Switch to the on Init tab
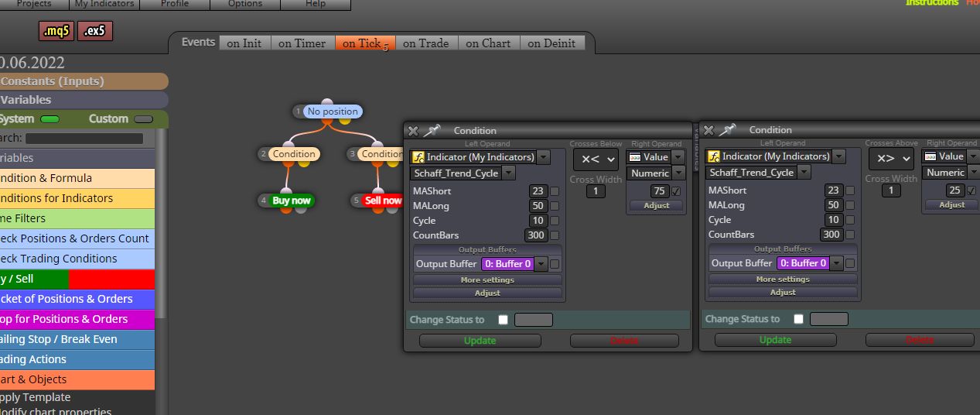Viewport: 980px width, 415px height. pyautogui.click(x=244, y=43)
